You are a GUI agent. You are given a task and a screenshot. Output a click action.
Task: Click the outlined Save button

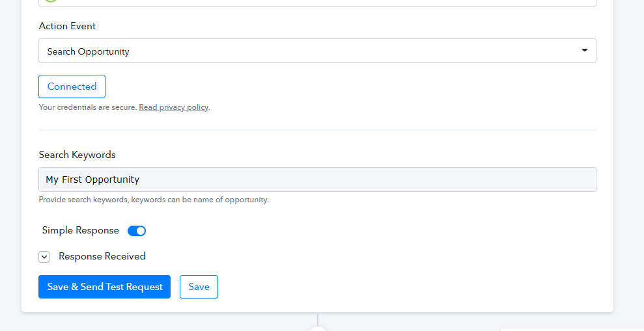pyautogui.click(x=199, y=287)
